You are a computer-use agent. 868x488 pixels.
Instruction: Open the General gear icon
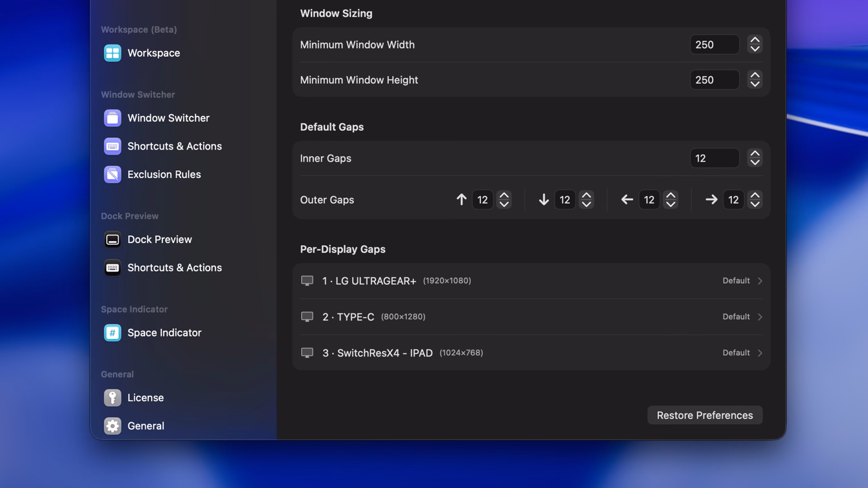point(112,426)
